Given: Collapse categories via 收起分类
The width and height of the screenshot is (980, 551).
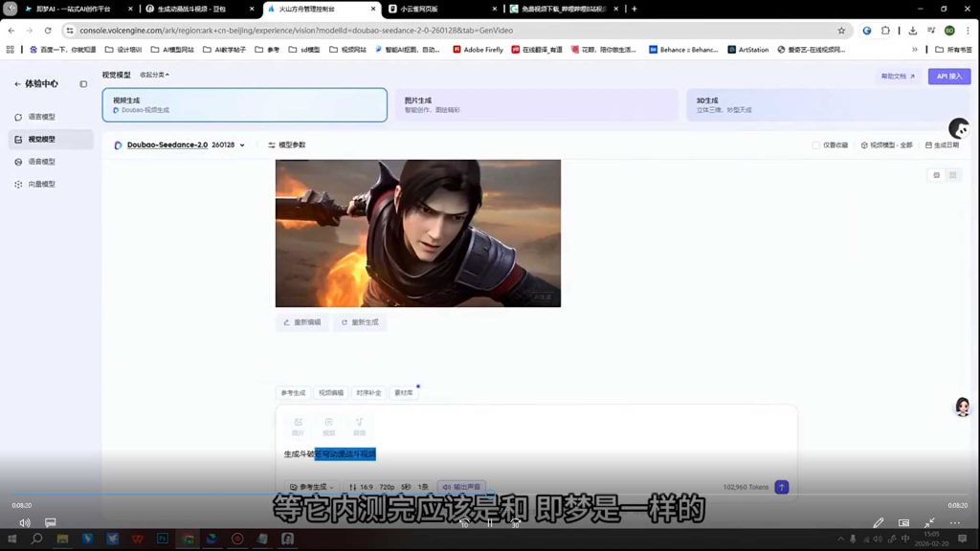Looking at the screenshot, I should coord(154,75).
